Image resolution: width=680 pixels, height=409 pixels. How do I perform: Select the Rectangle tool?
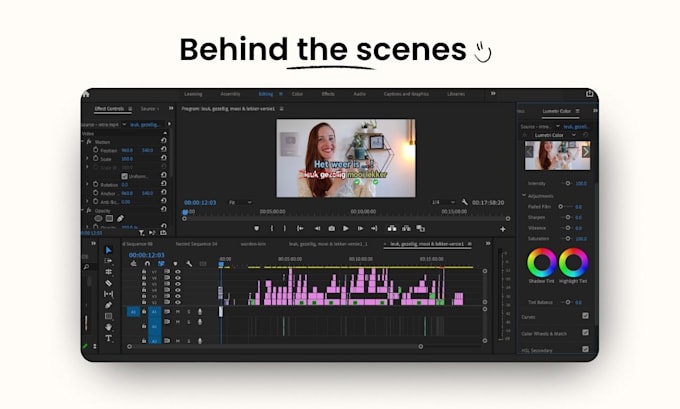(x=108, y=316)
